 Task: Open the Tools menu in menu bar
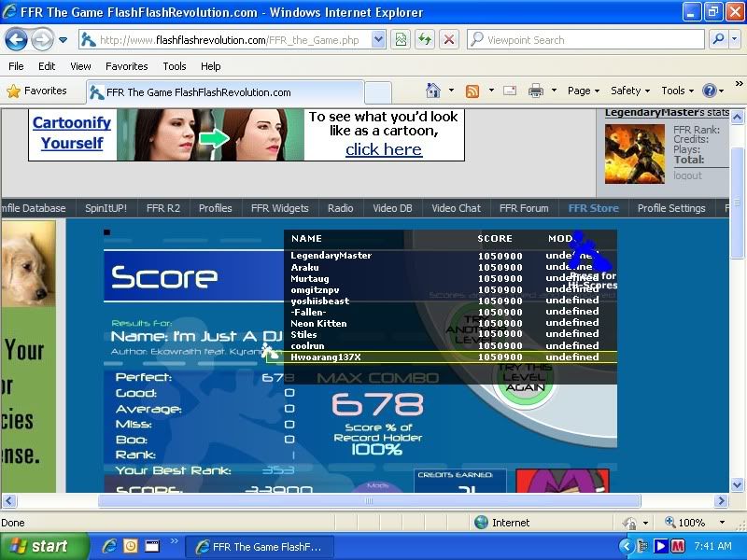pyautogui.click(x=175, y=66)
